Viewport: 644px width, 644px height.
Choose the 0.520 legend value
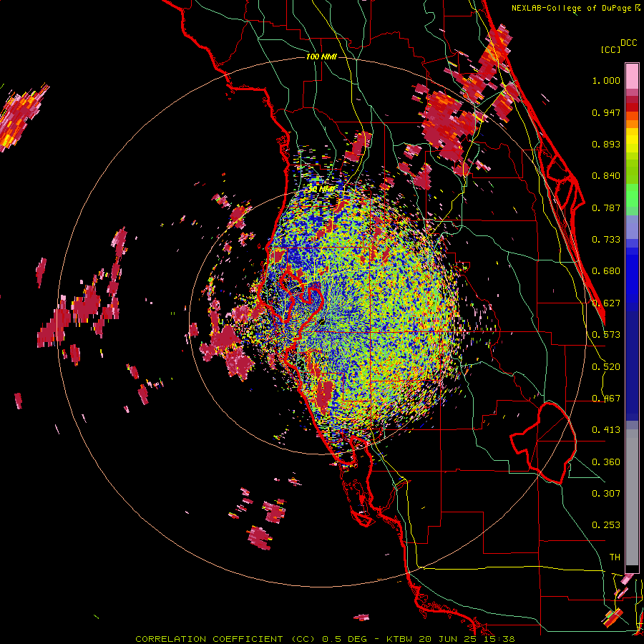[x=606, y=367]
